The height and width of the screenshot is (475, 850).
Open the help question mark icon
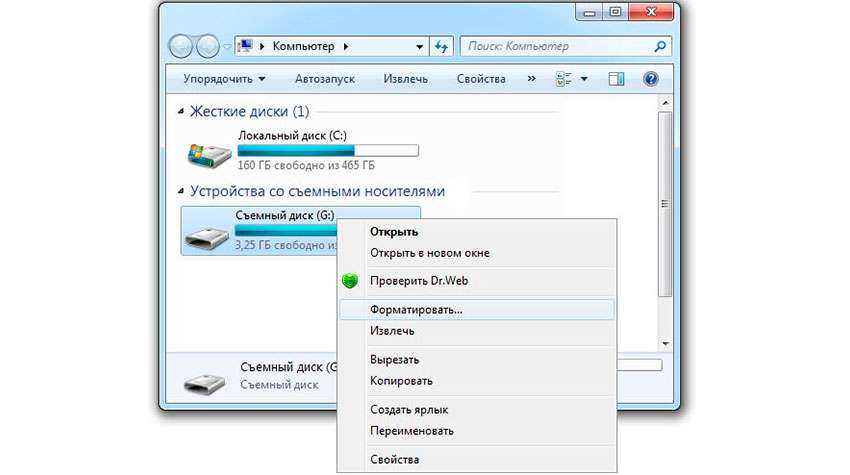click(650, 79)
